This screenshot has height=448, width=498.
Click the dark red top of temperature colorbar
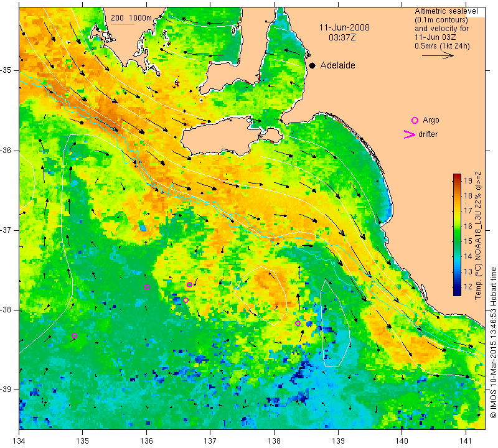coord(457,176)
